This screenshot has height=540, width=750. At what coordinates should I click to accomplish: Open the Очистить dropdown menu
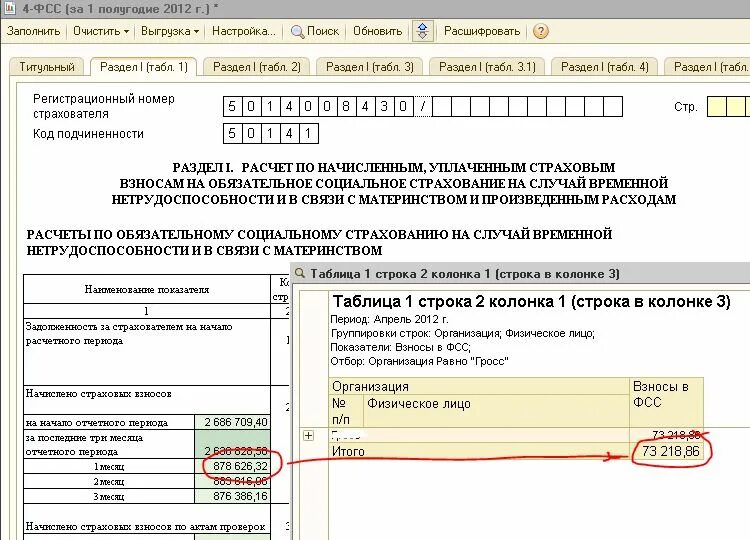pos(101,31)
